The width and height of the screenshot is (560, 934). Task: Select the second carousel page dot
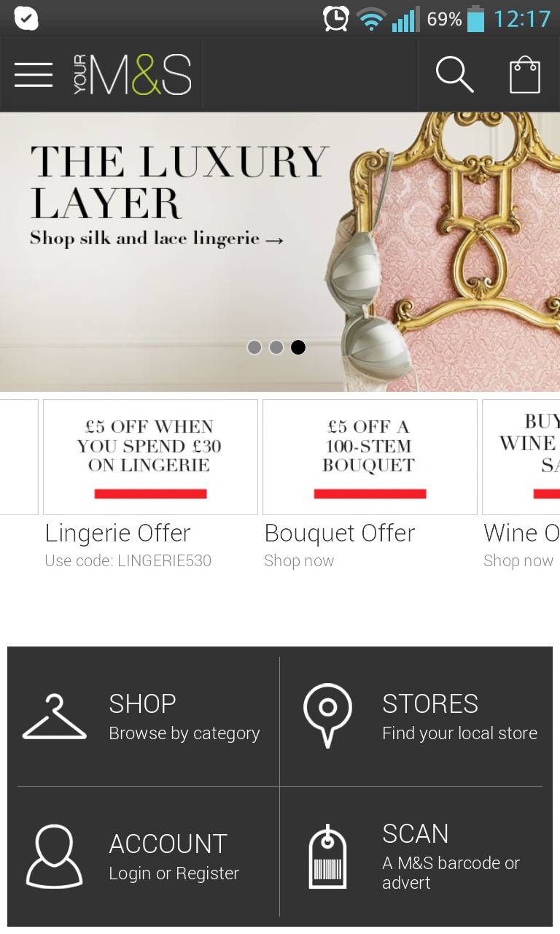coord(276,347)
